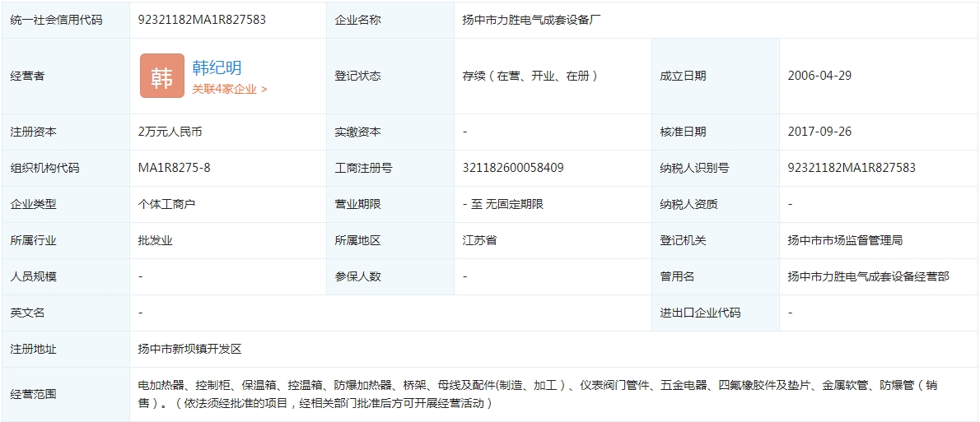This screenshot has width=980, height=422.
Task: Select company name 扬中市力胜电气成套设备厂
Action: coord(533,20)
